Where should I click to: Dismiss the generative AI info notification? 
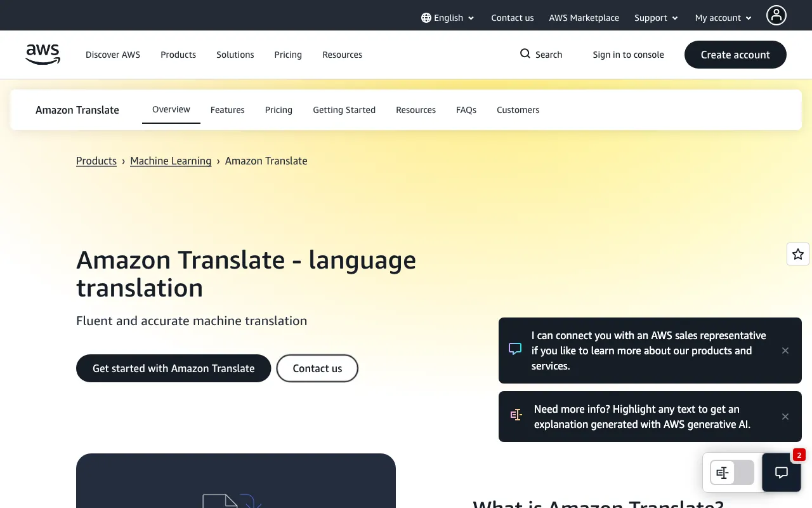pyautogui.click(x=785, y=417)
